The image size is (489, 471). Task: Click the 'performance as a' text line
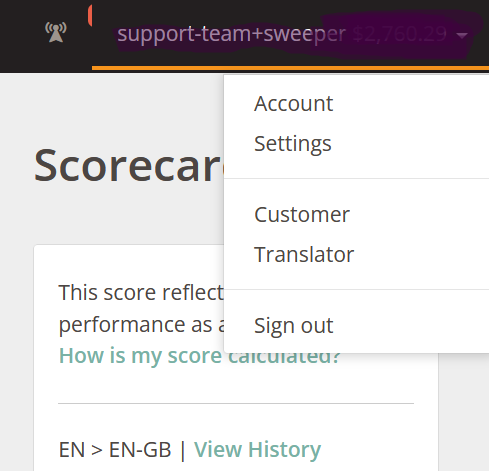[x=141, y=325]
